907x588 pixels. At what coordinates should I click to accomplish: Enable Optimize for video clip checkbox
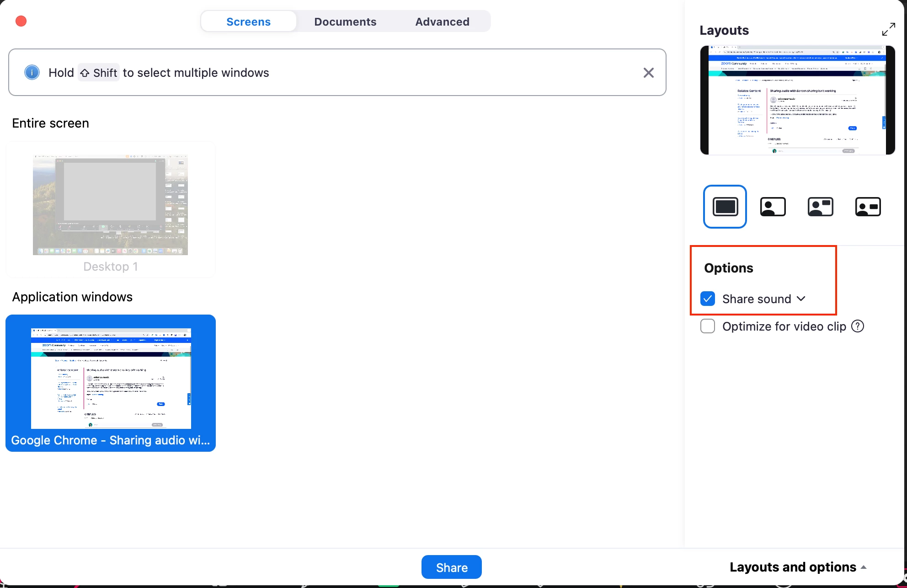pyautogui.click(x=708, y=326)
